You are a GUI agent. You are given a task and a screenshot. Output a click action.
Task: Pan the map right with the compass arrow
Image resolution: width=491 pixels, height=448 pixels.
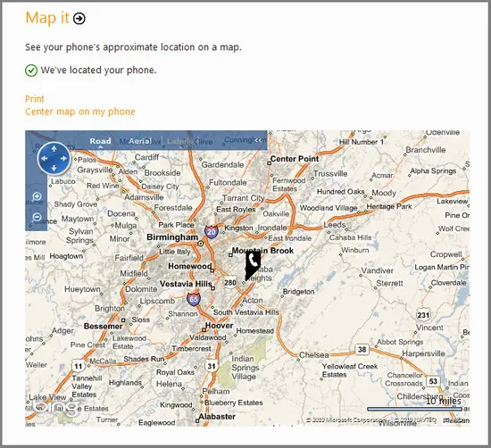pos(64,159)
